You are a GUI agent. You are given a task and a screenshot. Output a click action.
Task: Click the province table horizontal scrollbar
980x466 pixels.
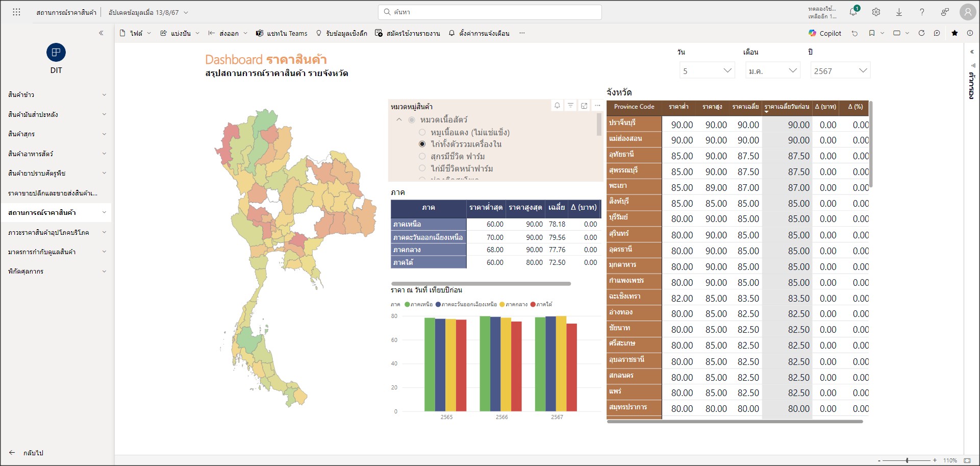click(x=735, y=422)
